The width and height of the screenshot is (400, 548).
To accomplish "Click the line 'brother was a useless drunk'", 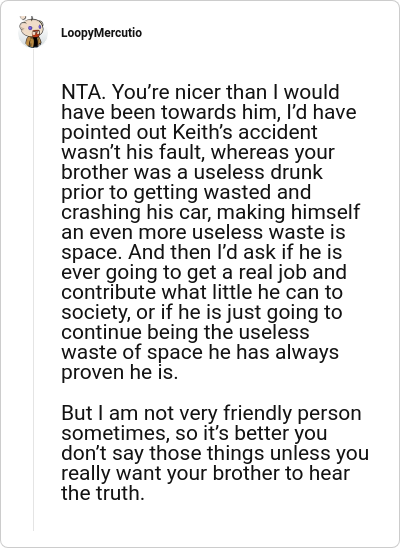I will [x=192, y=173].
